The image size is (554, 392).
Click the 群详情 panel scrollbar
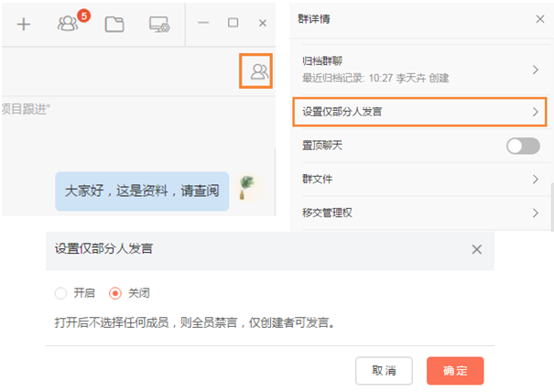pyautogui.click(x=552, y=207)
